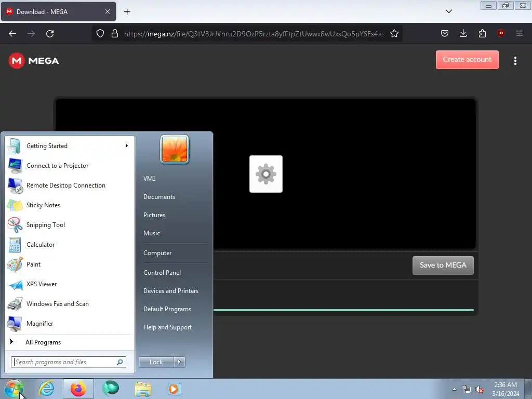Click the MEGA logo

point(34,61)
